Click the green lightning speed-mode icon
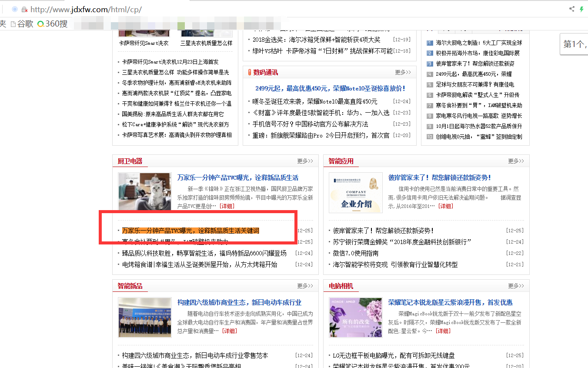Image resolution: width=588 pixels, height=368 pixels. (x=582, y=9)
